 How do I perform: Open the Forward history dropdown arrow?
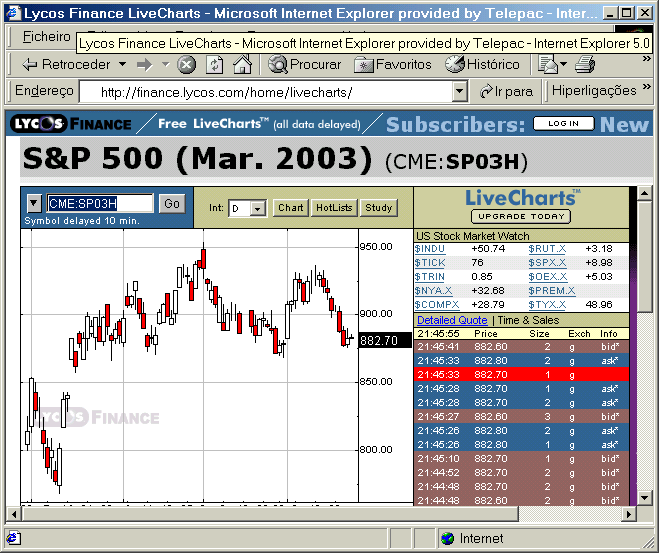[166, 65]
